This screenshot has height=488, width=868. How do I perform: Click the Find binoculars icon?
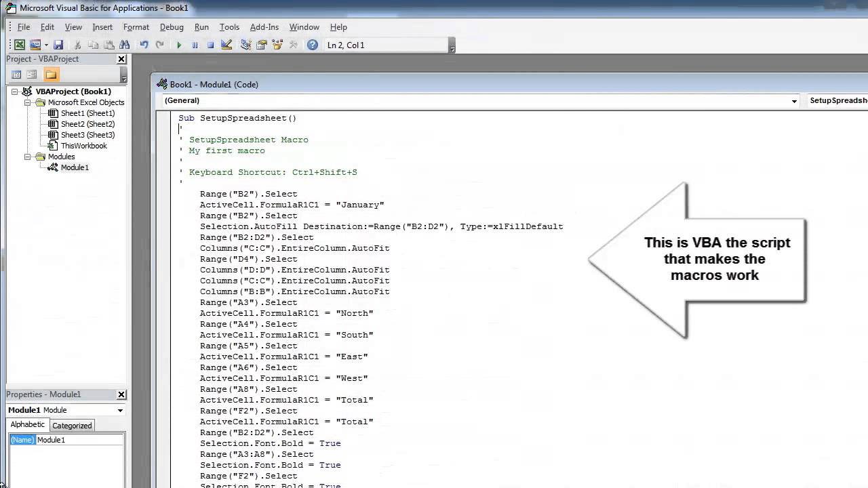click(124, 45)
